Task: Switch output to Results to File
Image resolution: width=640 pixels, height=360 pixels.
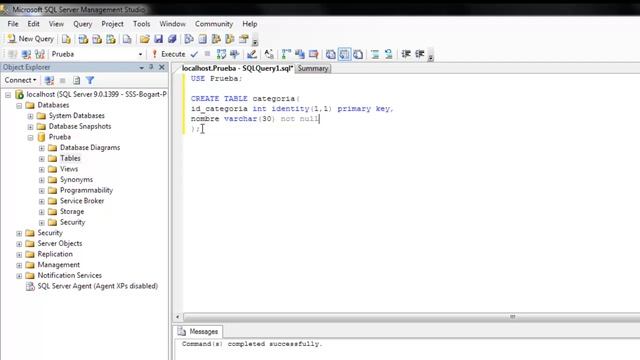Action: click(x=358, y=54)
